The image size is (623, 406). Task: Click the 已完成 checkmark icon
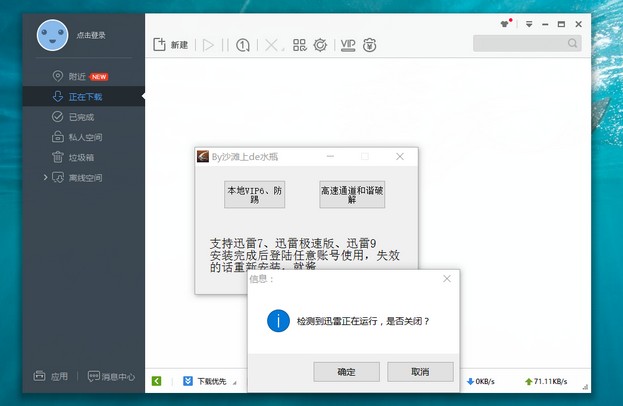pyautogui.click(x=58, y=117)
